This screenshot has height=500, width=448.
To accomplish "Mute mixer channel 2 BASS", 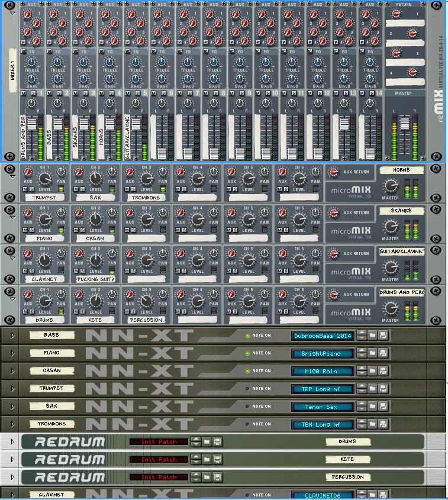I will click(49, 94).
